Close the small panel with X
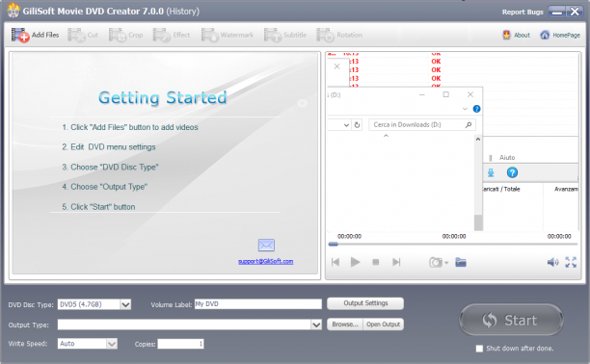The height and width of the screenshot is (364, 590). point(336,66)
